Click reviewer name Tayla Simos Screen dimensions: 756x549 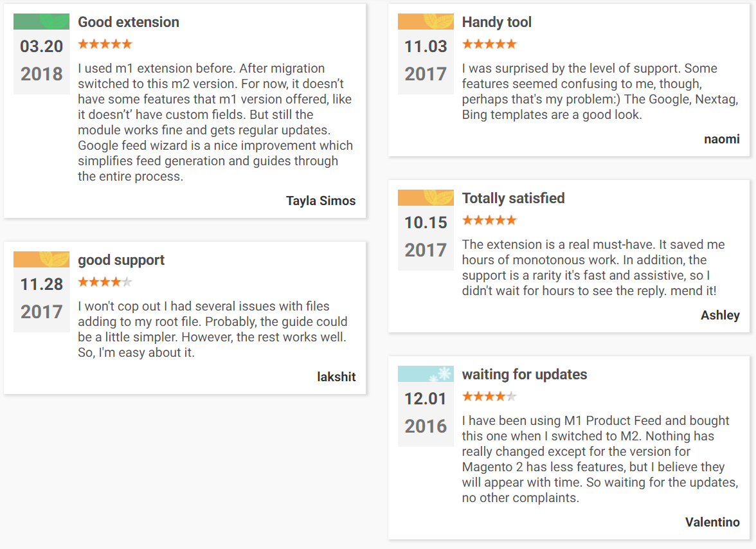[x=321, y=201]
